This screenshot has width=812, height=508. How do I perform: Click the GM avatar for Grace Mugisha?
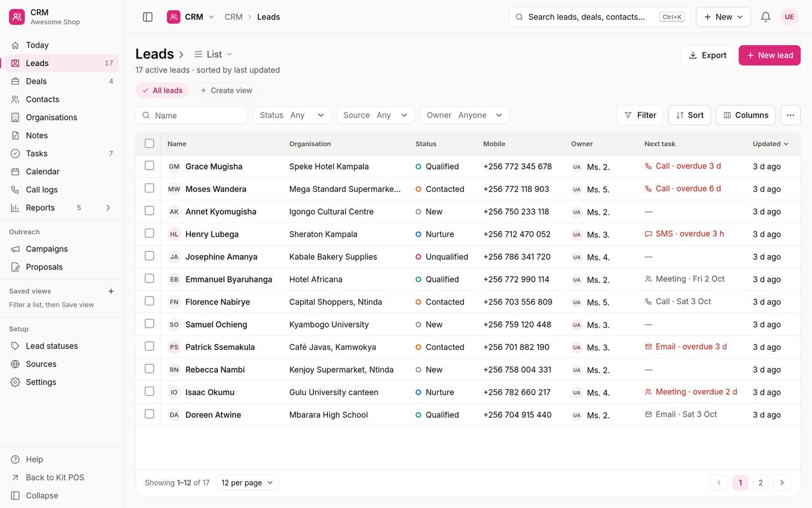[x=174, y=166]
